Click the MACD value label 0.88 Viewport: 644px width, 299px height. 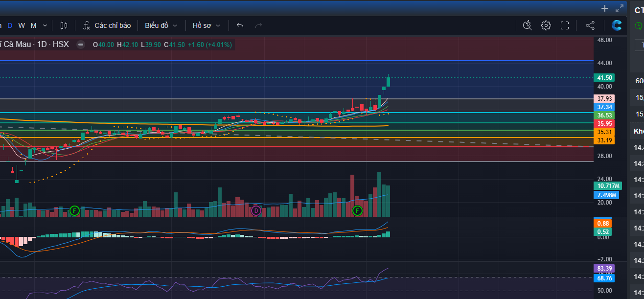coord(603,223)
